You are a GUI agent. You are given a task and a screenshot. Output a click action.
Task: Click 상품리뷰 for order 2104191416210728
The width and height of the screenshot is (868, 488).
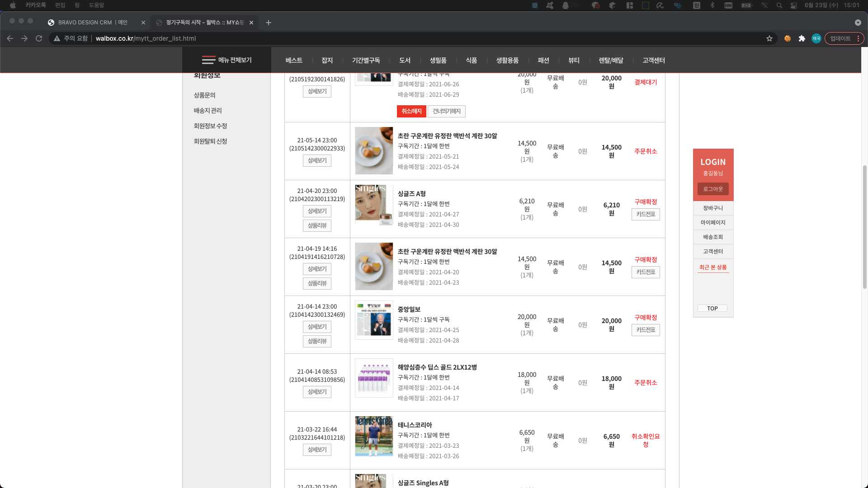click(x=317, y=283)
